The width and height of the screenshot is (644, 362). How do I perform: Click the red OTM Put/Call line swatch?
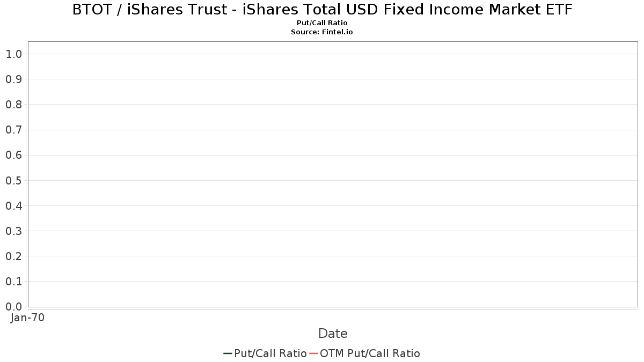[313, 353]
